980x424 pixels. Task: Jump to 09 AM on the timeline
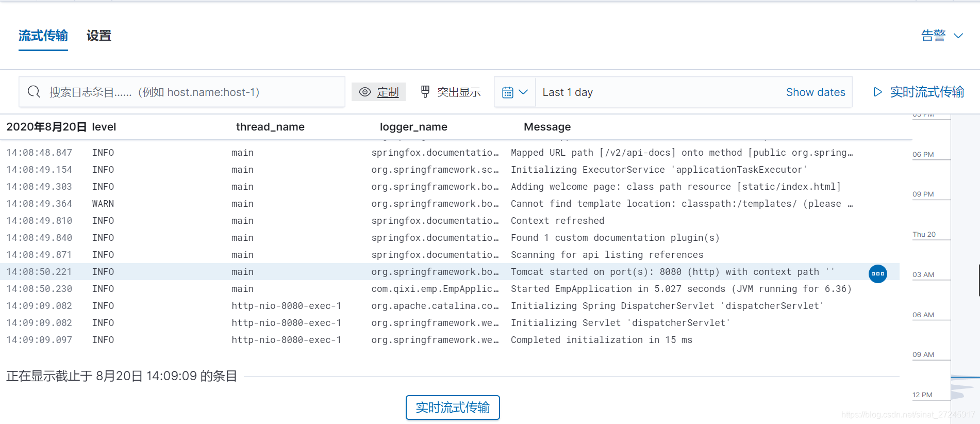tap(923, 354)
